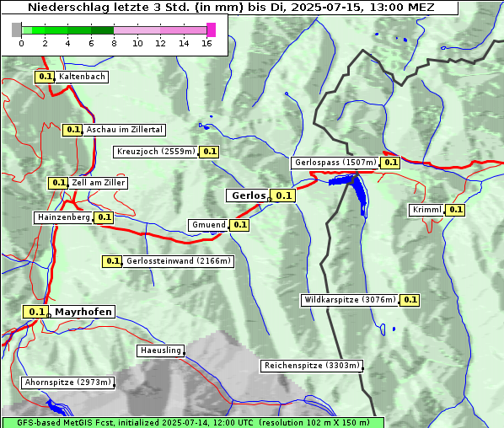Select the Mayrhofen town label
The height and width of the screenshot is (428, 504).
(83, 312)
